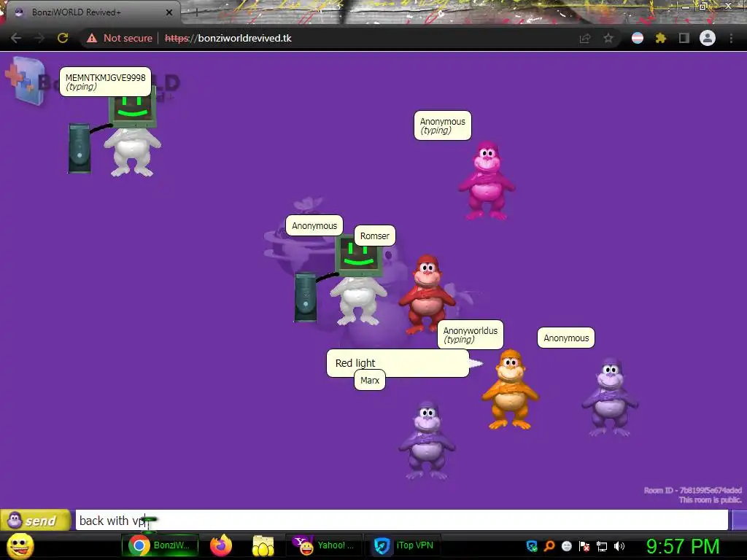747x560 pixels.
Task: Click the send button
Action: click(36, 520)
